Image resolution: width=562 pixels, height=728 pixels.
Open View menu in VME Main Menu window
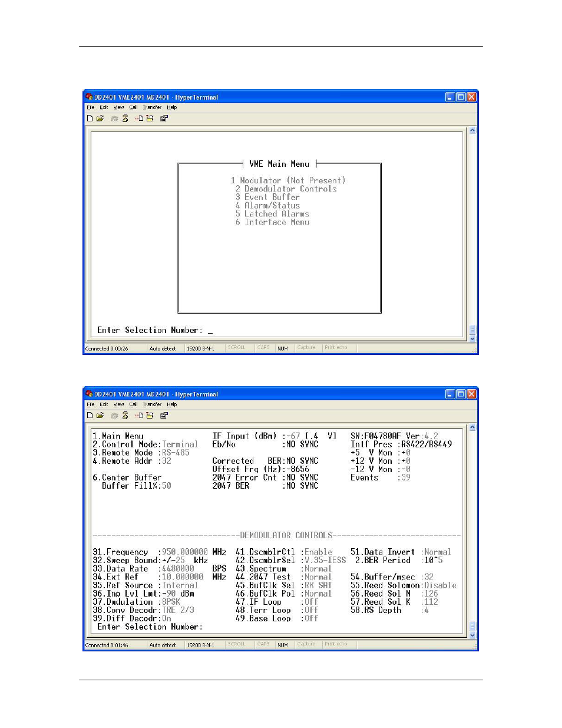(118, 107)
